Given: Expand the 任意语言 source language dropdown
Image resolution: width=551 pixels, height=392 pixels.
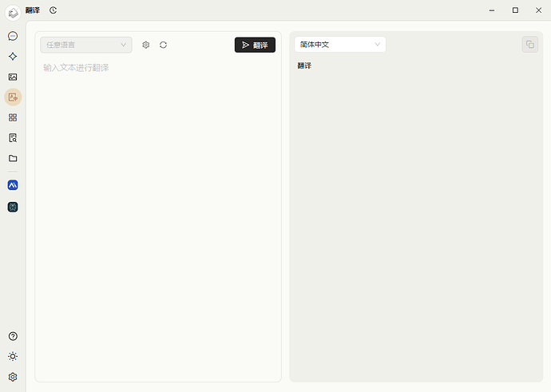Looking at the screenshot, I should click(x=86, y=45).
